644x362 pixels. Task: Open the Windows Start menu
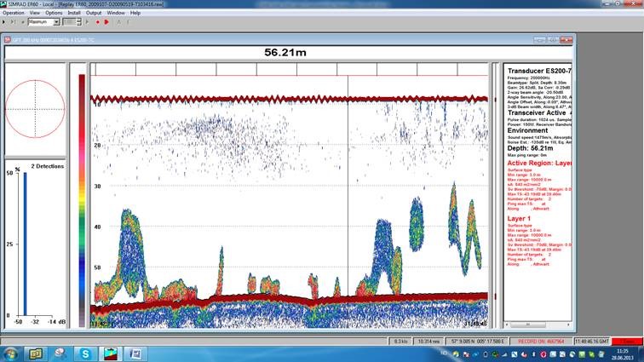pos(10,353)
